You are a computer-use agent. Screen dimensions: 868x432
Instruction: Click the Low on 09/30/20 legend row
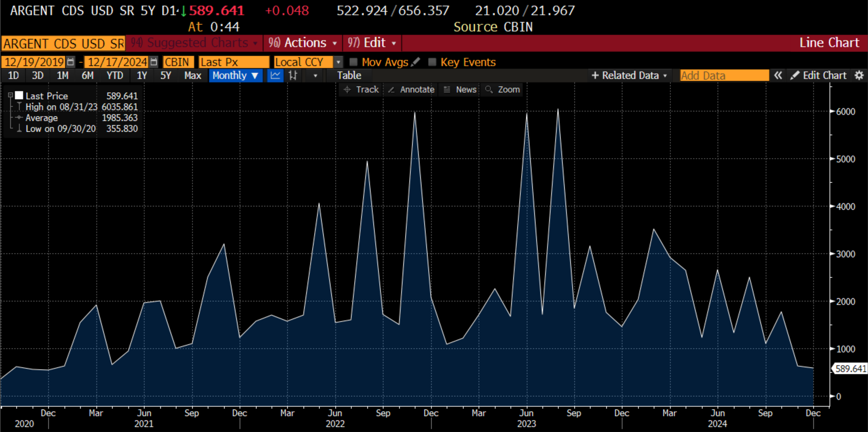pyautogui.click(x=77, y=128)
